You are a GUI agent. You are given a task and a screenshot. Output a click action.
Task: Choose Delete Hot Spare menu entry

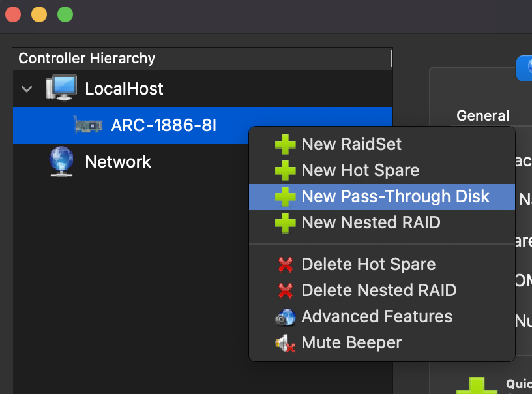382,264
